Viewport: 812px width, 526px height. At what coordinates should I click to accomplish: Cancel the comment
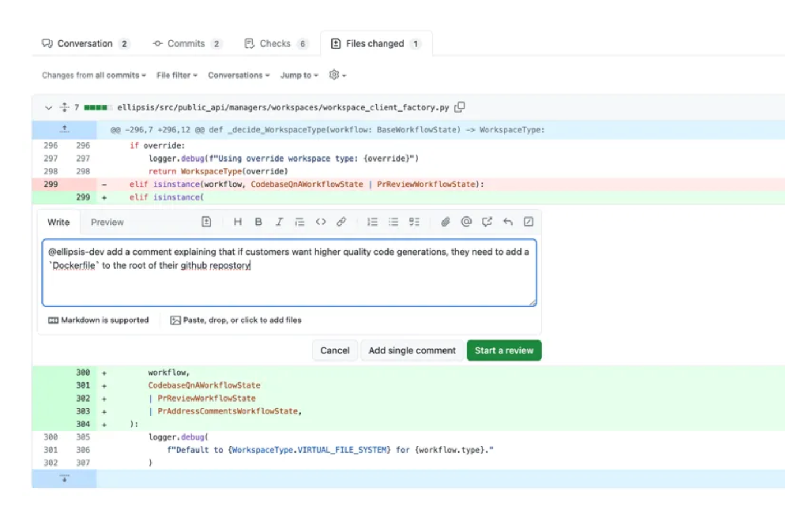pos(335,350)
